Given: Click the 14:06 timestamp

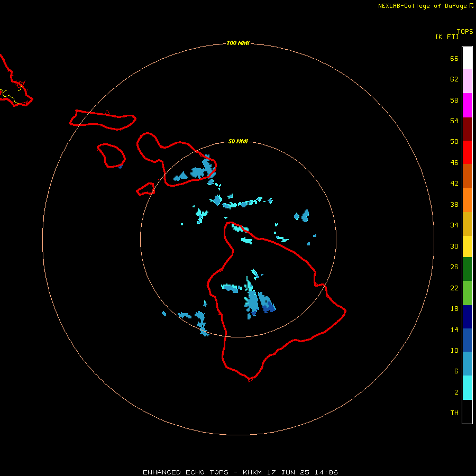Looking at the screenshot, I should pos(326,472).
